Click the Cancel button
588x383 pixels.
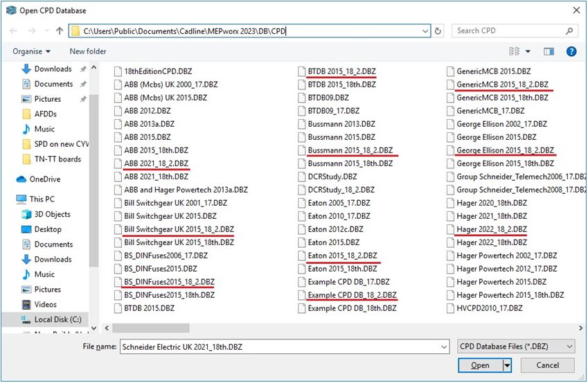pyautogui.click(x=548, y=365)
